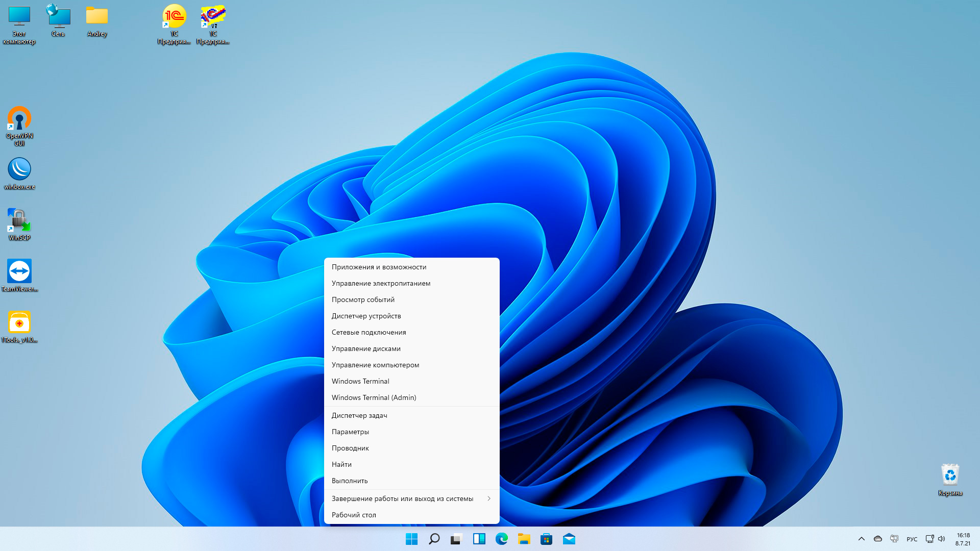This screenshot has width=980, height=551.
Task: Click the Microsoft Edge taskbar icon
Action: pyautogui.click(x=501, y=539)
